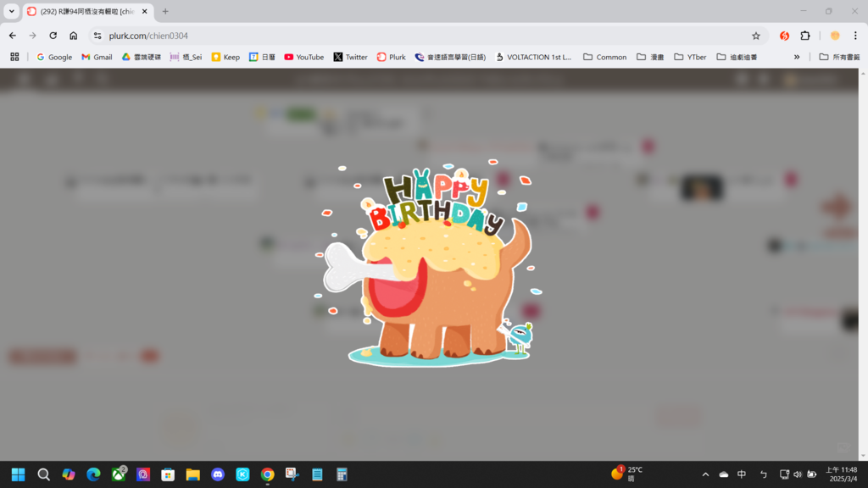Open the cyan K app in taskbar
868x488 pixels.
click(242, 474)
